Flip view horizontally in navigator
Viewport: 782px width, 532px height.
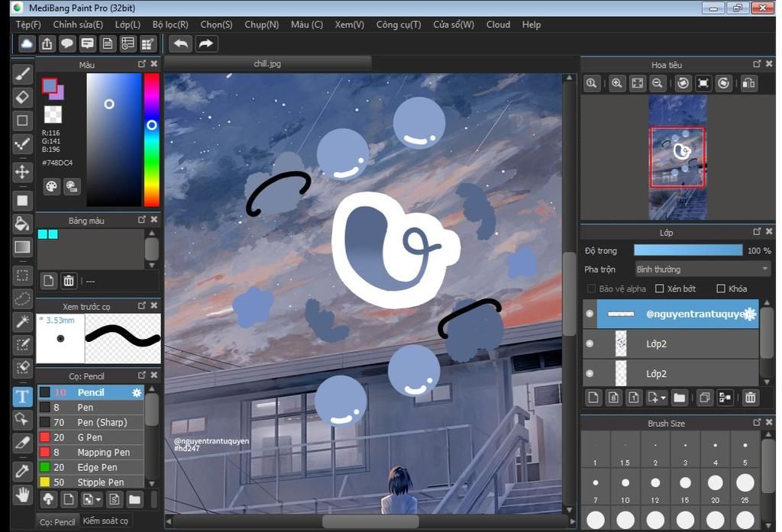(748, 83)
